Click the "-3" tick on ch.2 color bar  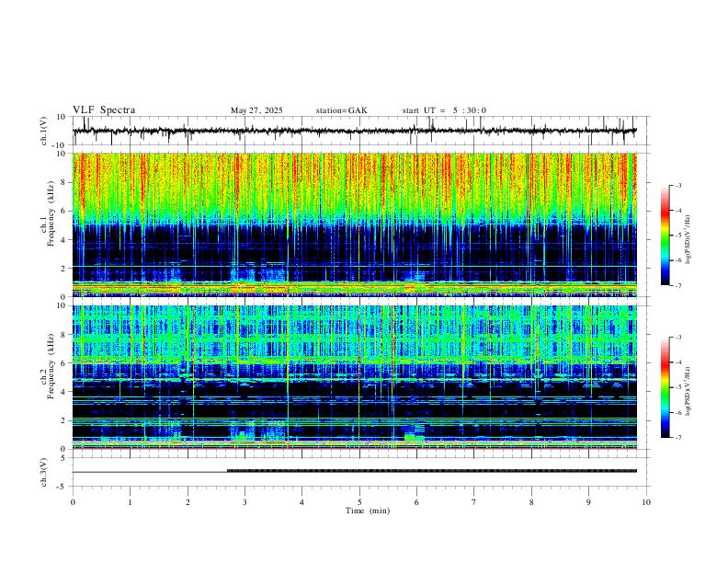677,338
